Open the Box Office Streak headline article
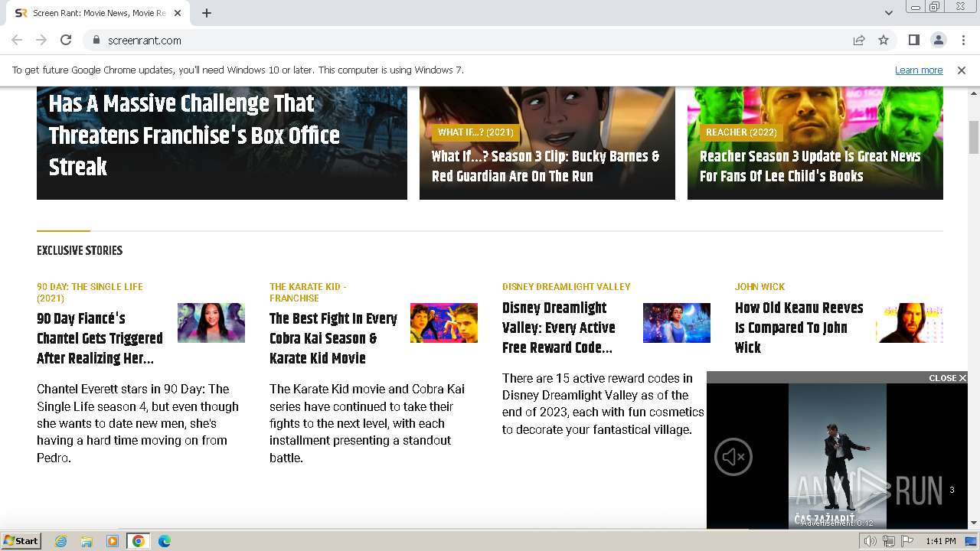 coord(194,135)
